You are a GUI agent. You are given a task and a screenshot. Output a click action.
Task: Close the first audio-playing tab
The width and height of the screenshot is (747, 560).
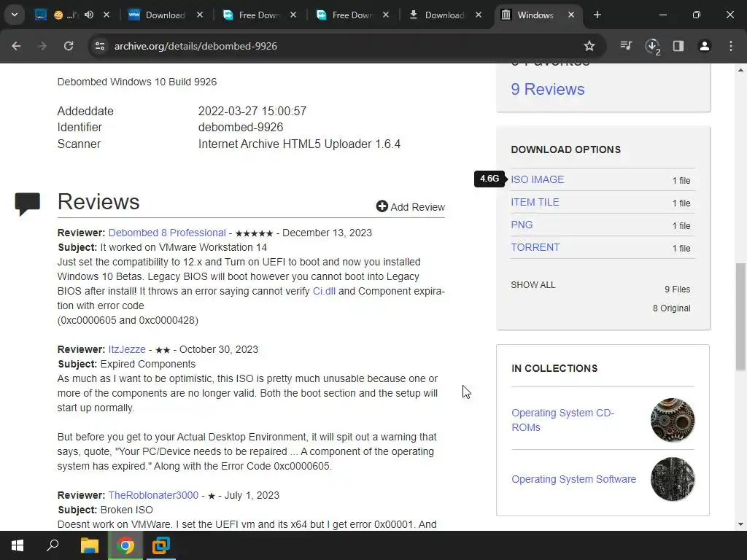coord(107,15)
